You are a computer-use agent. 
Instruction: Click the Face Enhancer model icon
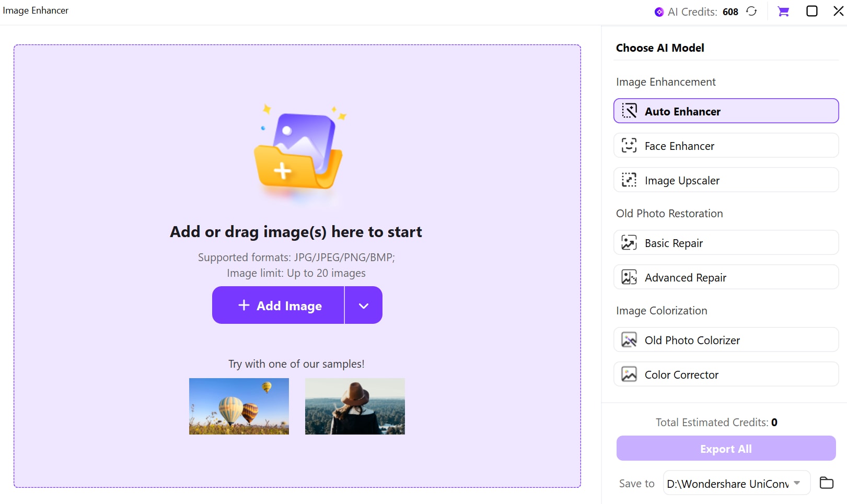pyautogui.click(x=629, y=145)
